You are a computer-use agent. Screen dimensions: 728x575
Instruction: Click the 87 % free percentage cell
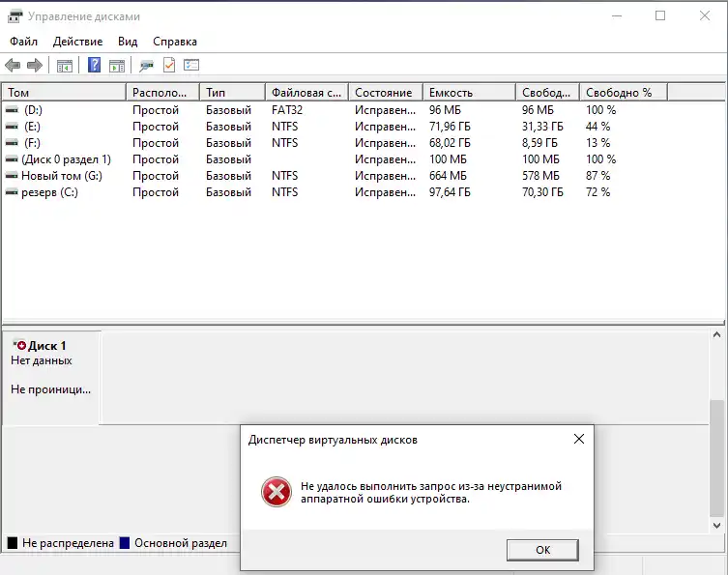597,176
